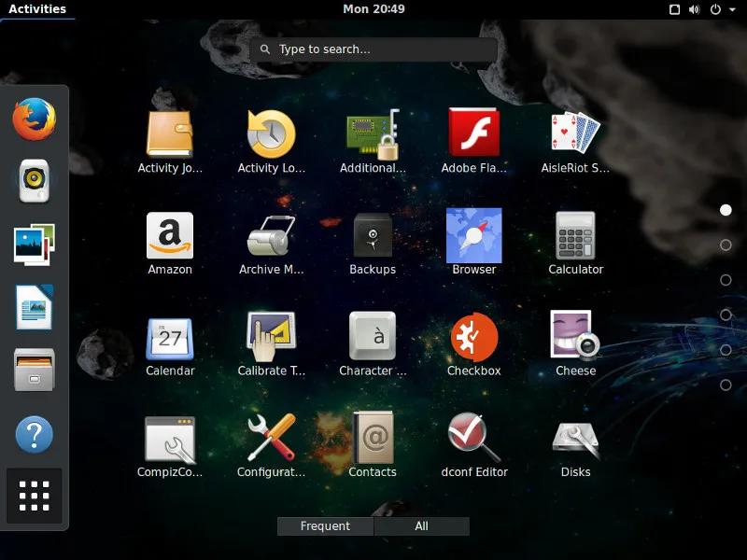Switch to the Frequent tab
Screen dimensions: 747x560
tap(325, 526)
